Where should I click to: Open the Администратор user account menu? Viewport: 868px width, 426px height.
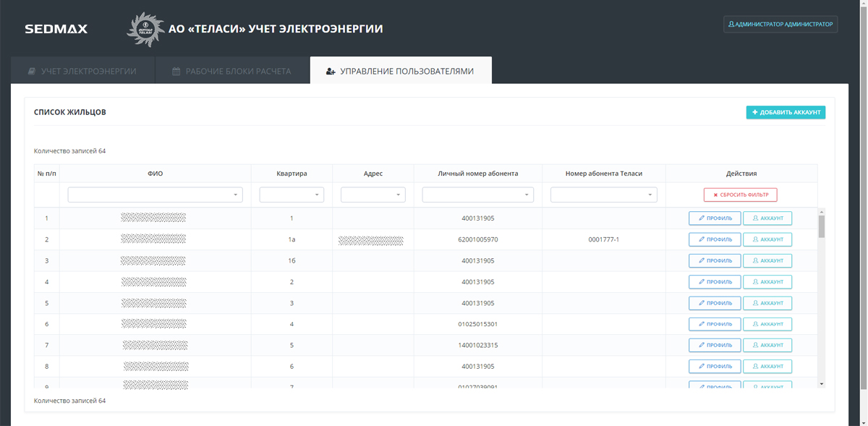[x=780, y=24]
